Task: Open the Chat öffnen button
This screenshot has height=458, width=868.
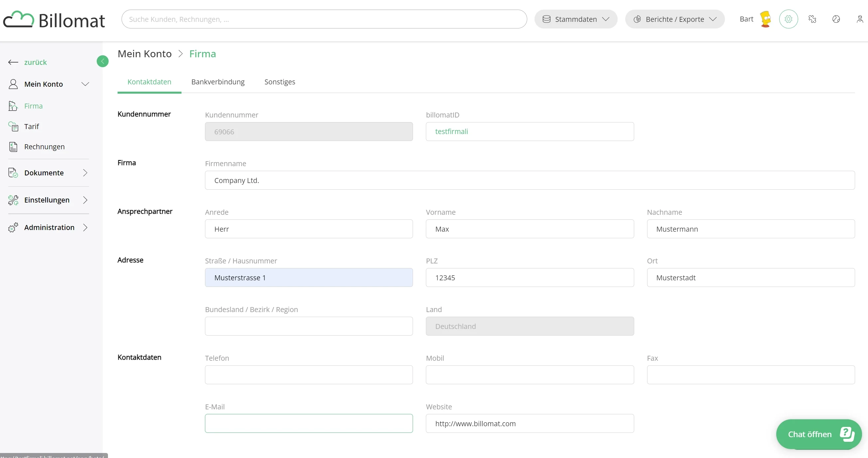Action: point(819,434)
